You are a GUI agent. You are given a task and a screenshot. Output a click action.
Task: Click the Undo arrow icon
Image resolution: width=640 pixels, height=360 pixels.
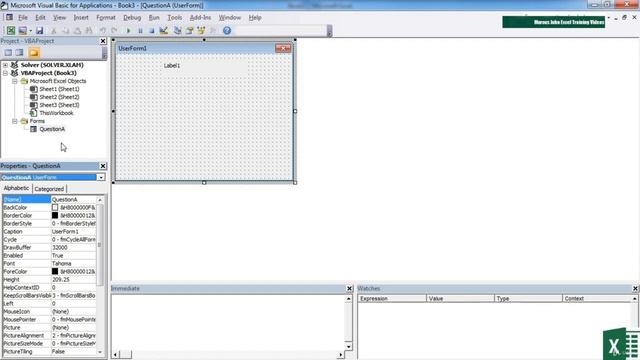(x=103, y=31)
